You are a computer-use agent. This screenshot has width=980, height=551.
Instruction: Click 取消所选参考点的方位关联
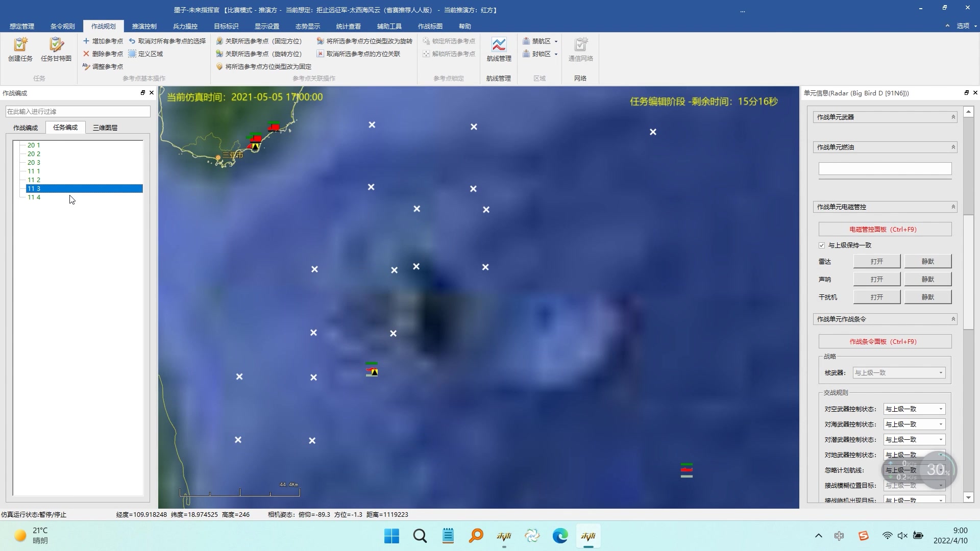[x=359, y=54]
